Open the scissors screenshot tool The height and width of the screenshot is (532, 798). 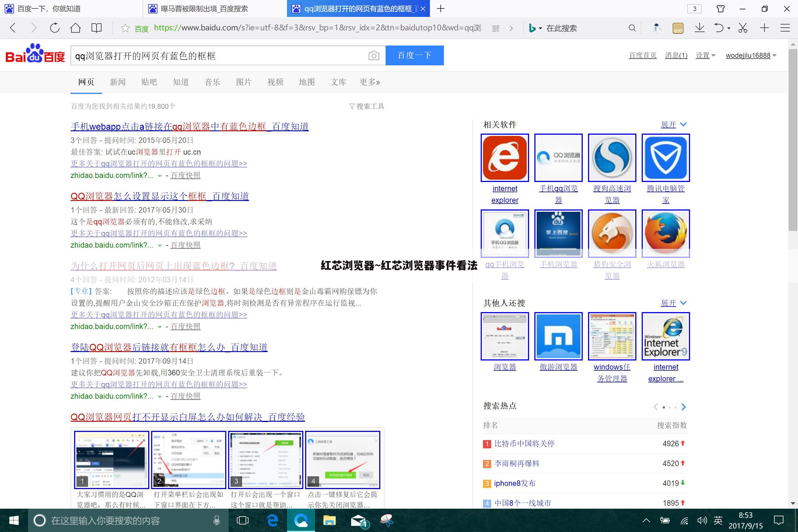pyautogui.click(x=743, y=28)
